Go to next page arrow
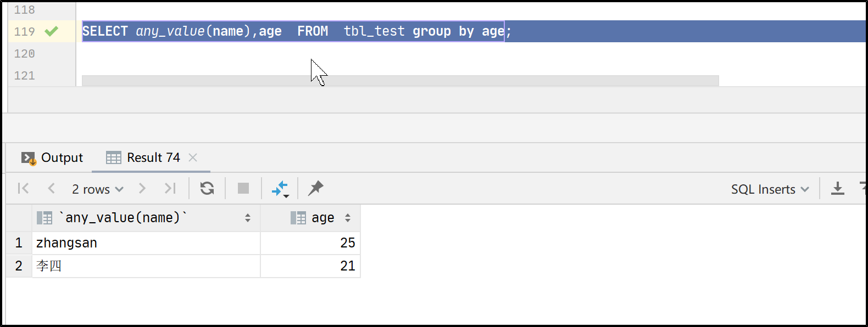The width and height of the screenshot is (868, 327). pos(142,189)
